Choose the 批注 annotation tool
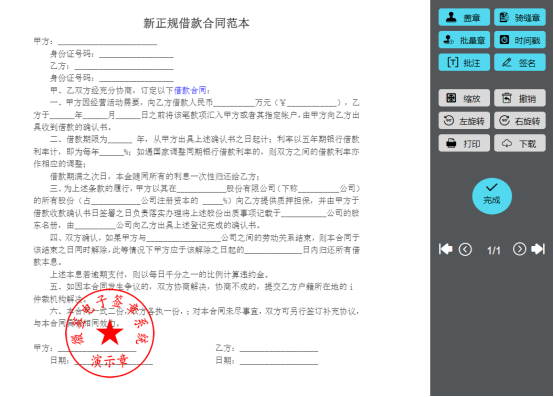The width and height of the screenshot is (554, 397). (464, 63)
